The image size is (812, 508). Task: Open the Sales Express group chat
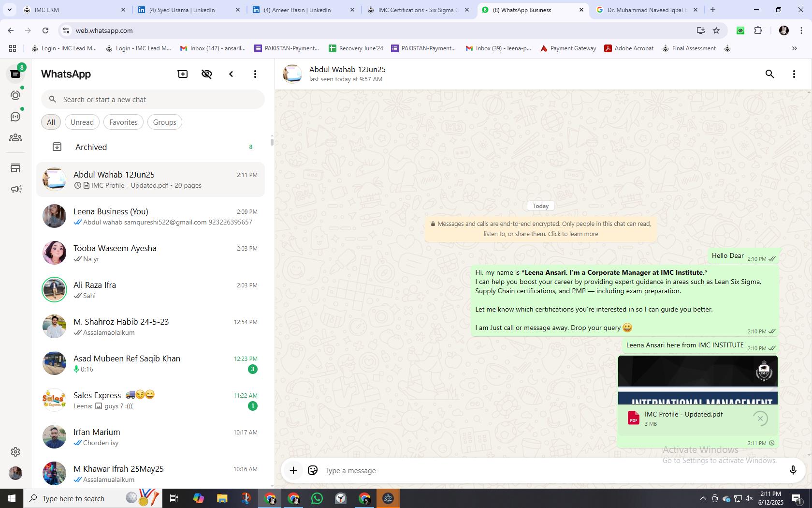(x=150, y=400)
